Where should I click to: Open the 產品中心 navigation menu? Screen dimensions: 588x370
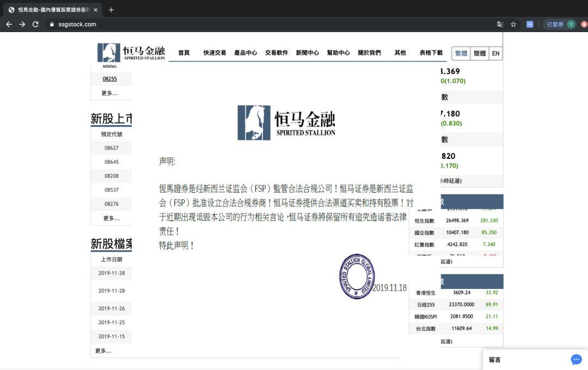tap(246, 53)
